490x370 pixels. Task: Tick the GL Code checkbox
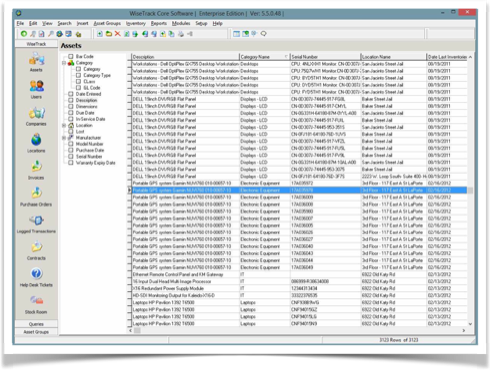point(78,88)
